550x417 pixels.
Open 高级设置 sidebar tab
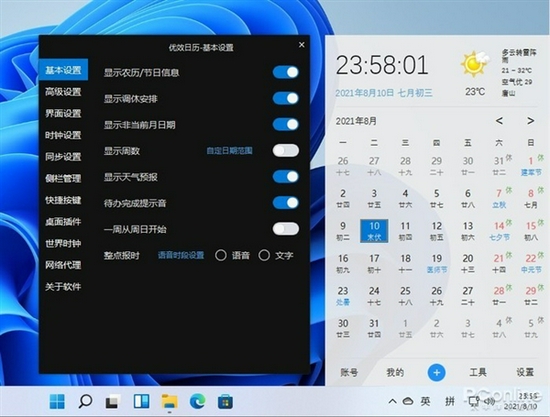(x=63, y=92)
